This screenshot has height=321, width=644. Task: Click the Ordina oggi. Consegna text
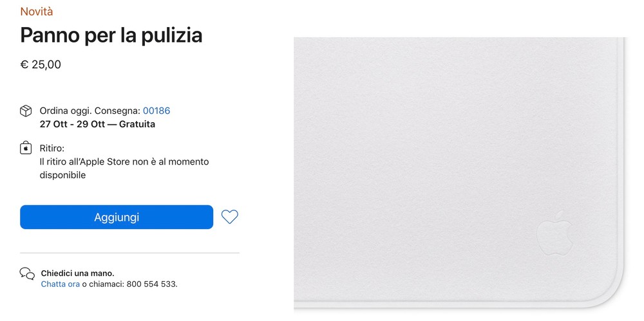90,111
